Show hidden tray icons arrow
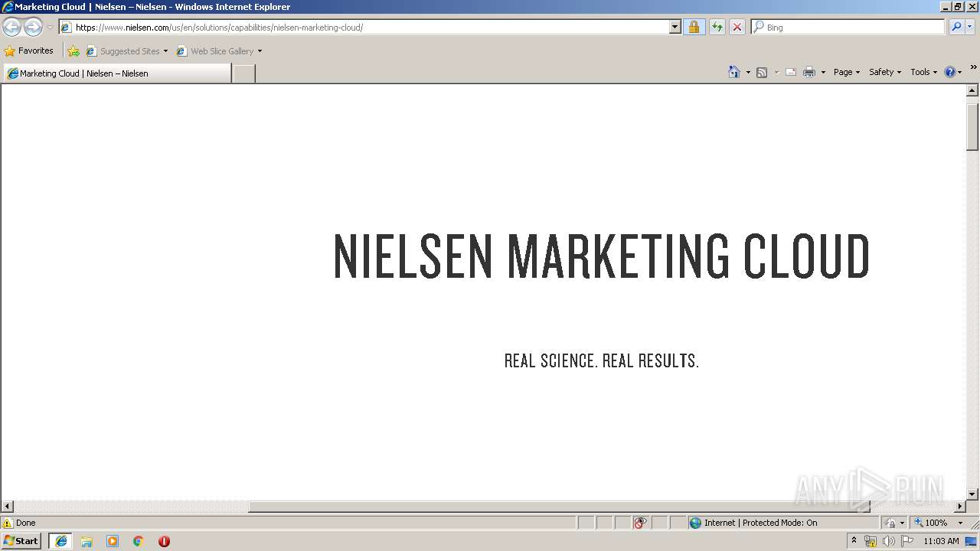Screen dimensions: 980x551 tap(854, 540)
